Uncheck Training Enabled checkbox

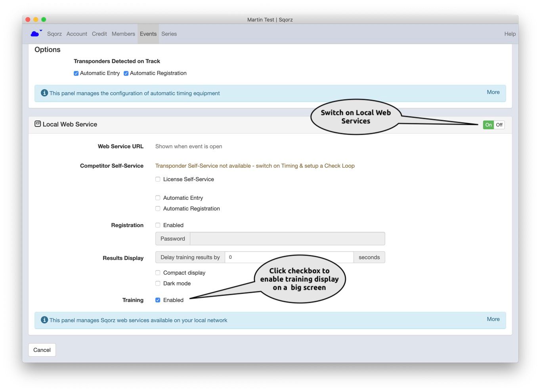point(158,300)
